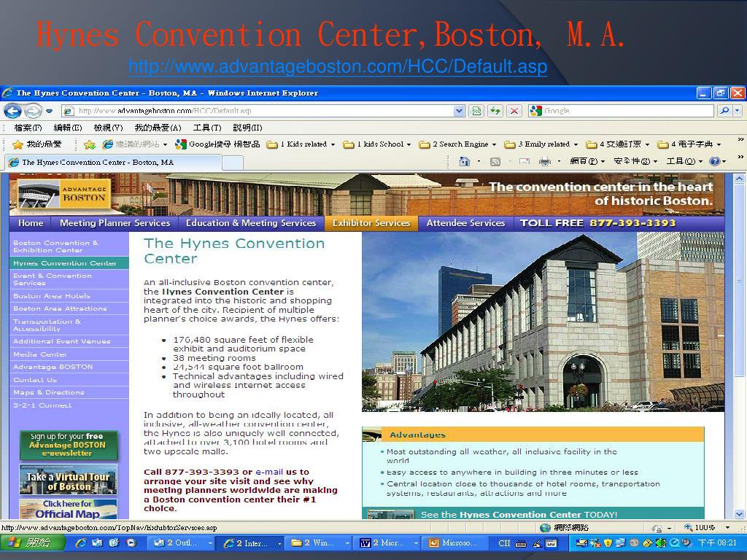Expand the 4 電子字典 favorites folder

click(x=689, y=144)
